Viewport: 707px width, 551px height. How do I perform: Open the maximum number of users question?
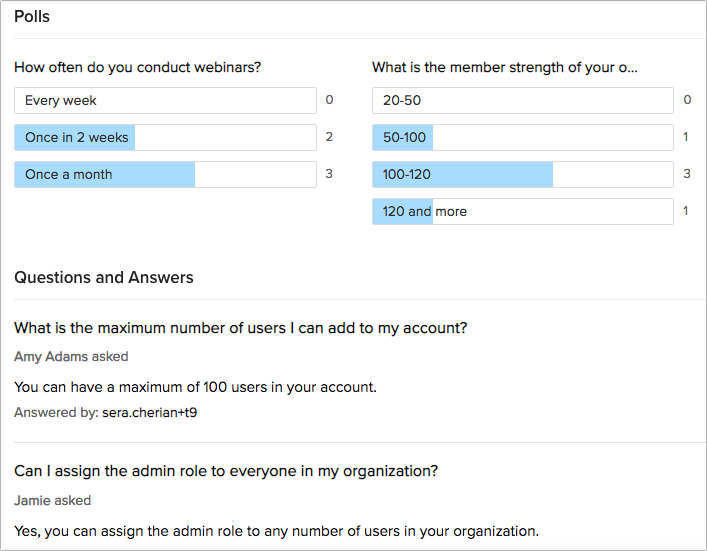(x=241, y=328)
